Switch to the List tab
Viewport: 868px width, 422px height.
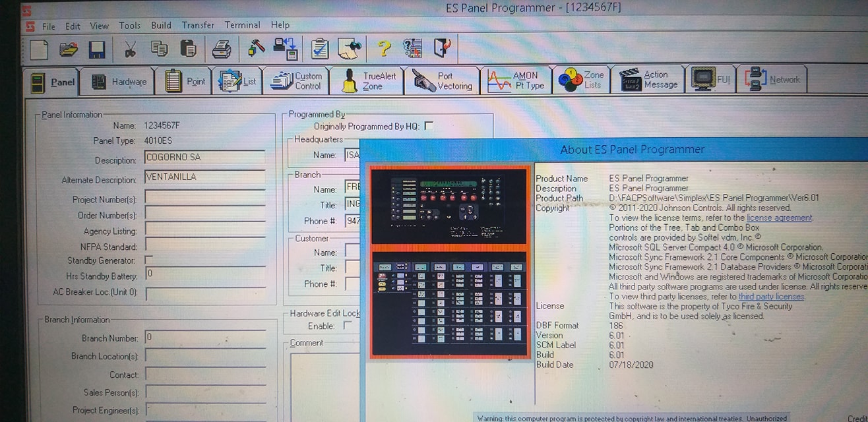237,81
